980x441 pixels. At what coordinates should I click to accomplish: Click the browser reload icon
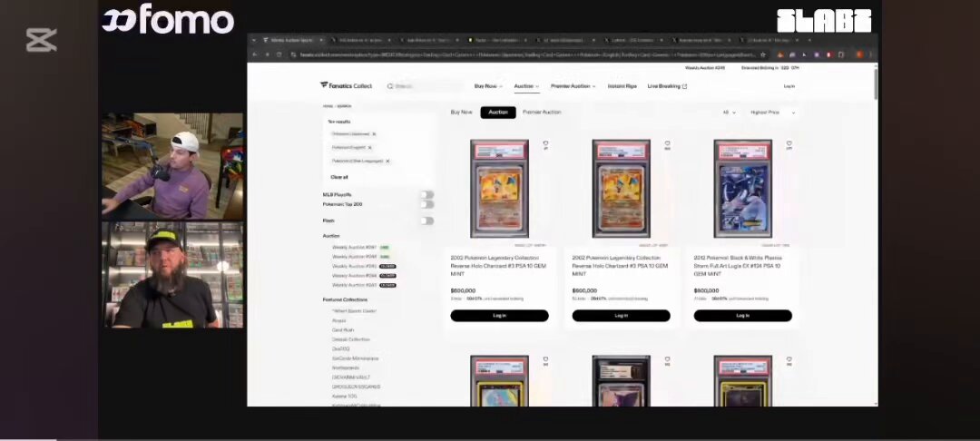pos(279,55)
